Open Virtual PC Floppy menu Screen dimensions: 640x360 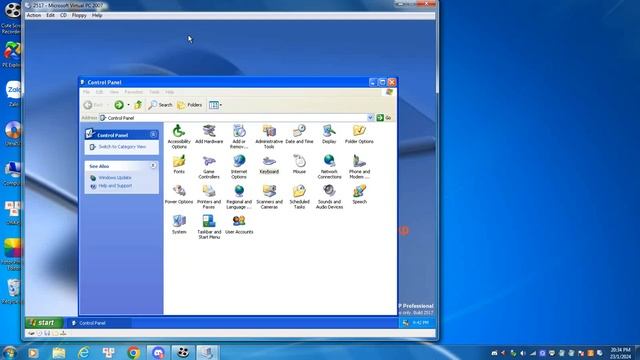click(79, 16)
